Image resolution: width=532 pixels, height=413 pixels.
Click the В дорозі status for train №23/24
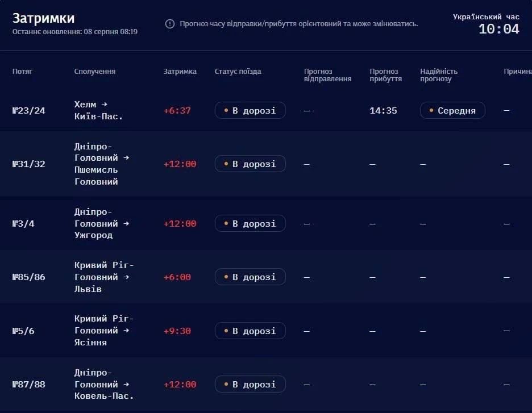coord(250,110)
